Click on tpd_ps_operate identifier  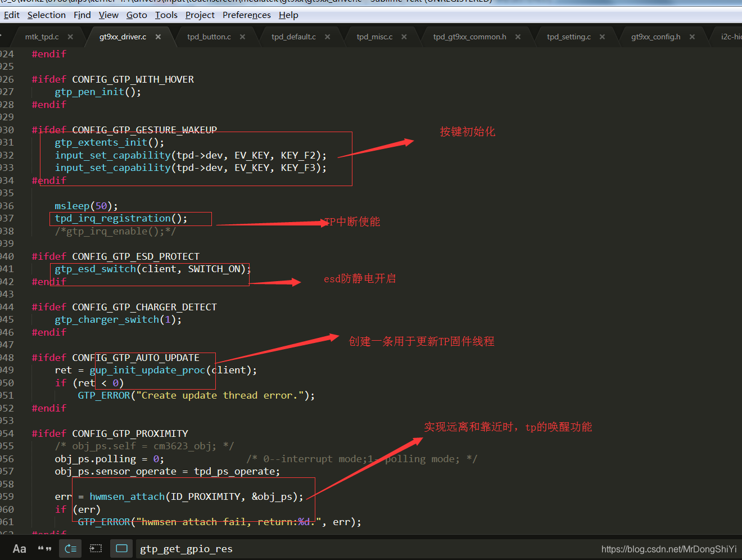click(234, 471)
